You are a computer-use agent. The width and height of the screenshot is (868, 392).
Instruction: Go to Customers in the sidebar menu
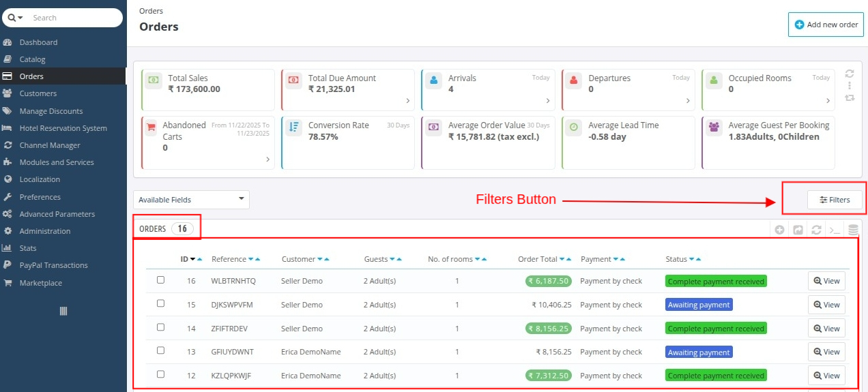tap(38, 93)
